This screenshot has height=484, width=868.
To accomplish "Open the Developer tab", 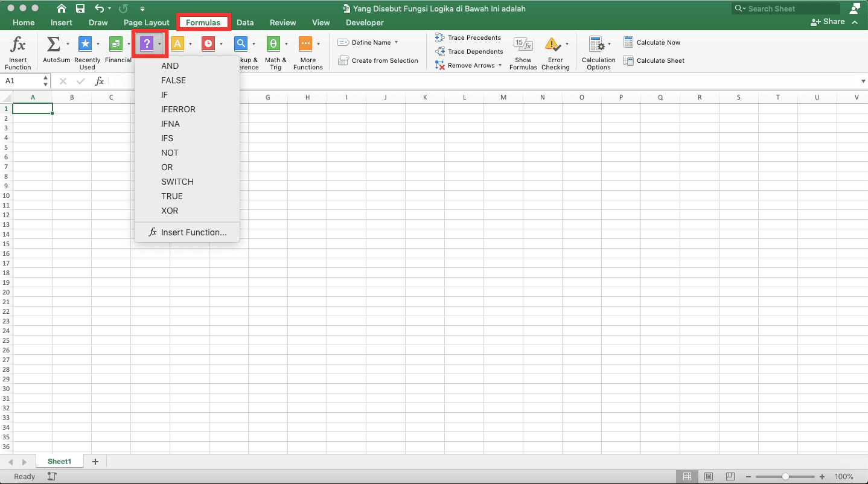I will (x=365, y=22).
